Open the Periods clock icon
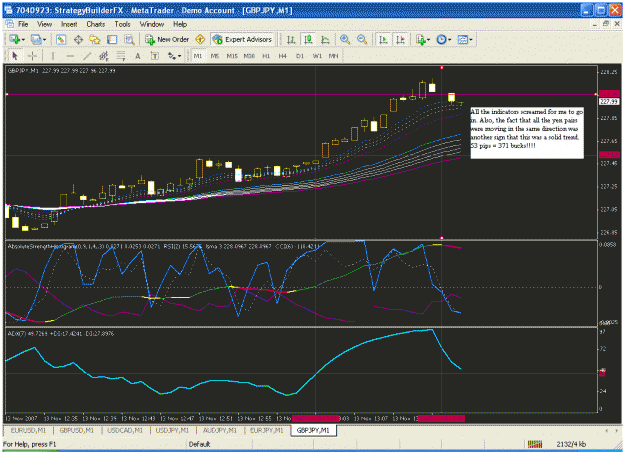This screenshot has height=452, width=625. click(x=441, y=39)
